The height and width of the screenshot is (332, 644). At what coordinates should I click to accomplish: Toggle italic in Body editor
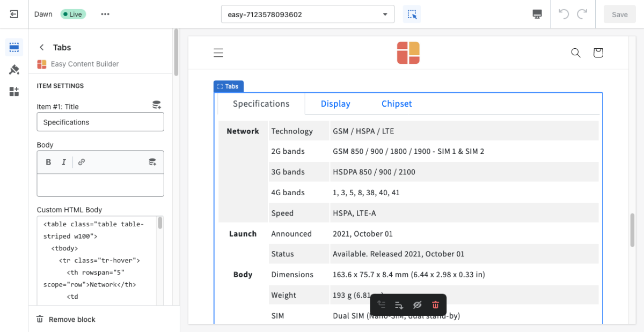pyautogui.click(x=64, y=162)
